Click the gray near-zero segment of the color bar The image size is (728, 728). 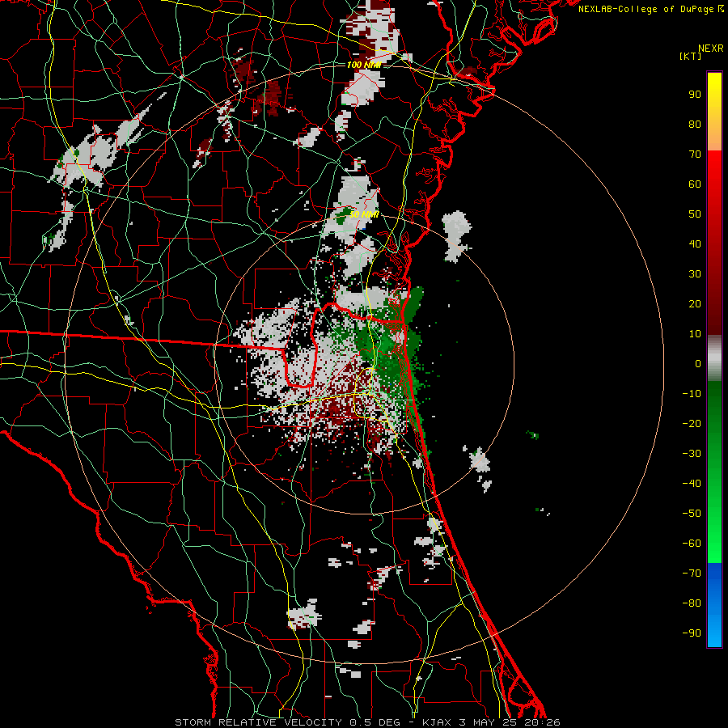pos(714,358)
